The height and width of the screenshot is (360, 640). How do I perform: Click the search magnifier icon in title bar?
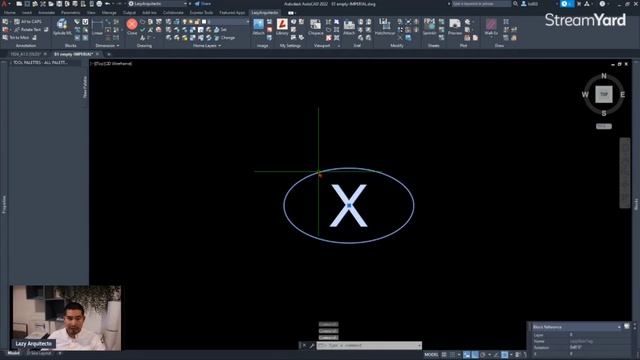[516, 4]
